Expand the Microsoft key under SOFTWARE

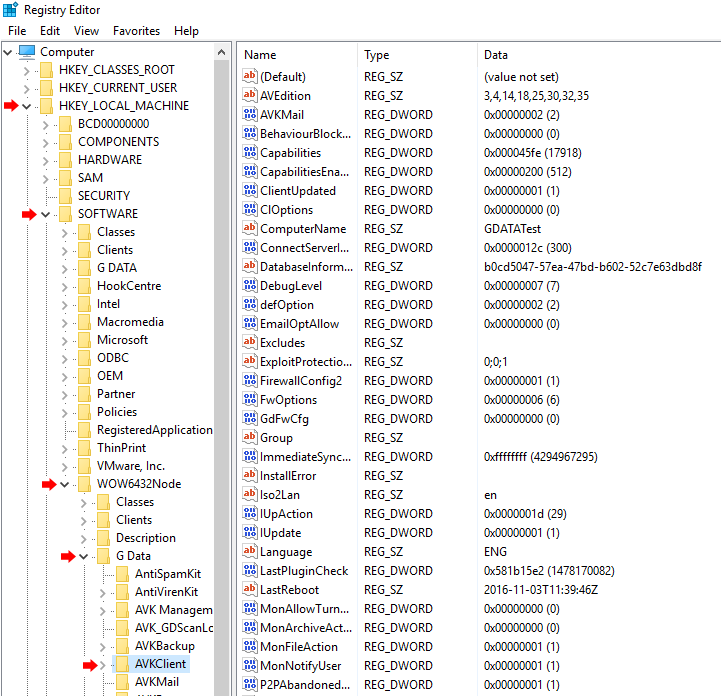[x=65, y=341]
